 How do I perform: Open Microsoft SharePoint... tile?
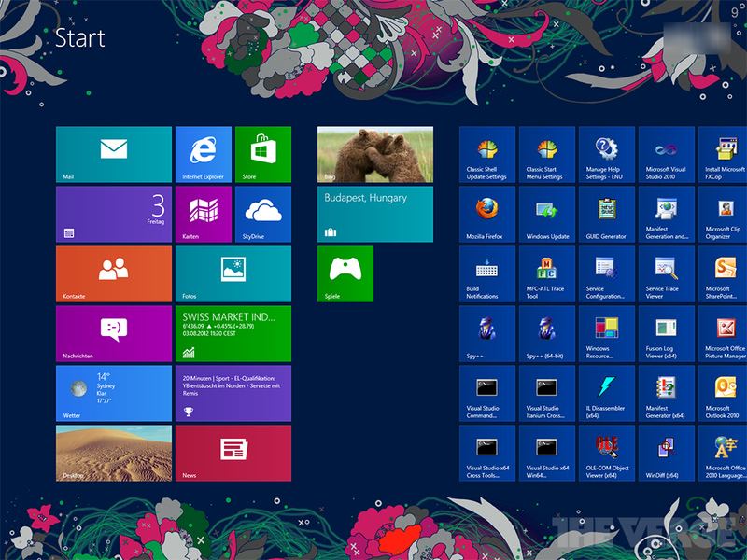pos(723,273)
